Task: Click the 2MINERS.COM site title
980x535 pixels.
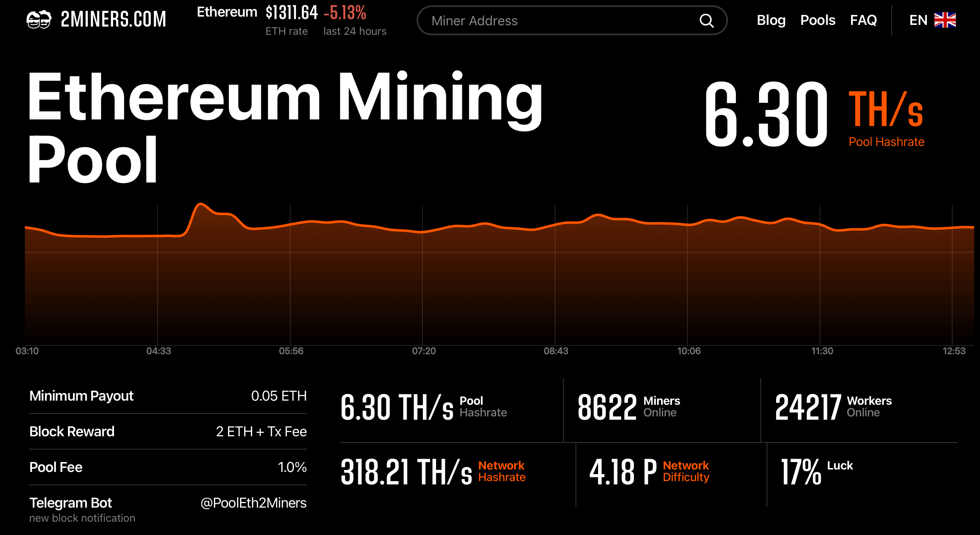Action: (x=113, y=19)
